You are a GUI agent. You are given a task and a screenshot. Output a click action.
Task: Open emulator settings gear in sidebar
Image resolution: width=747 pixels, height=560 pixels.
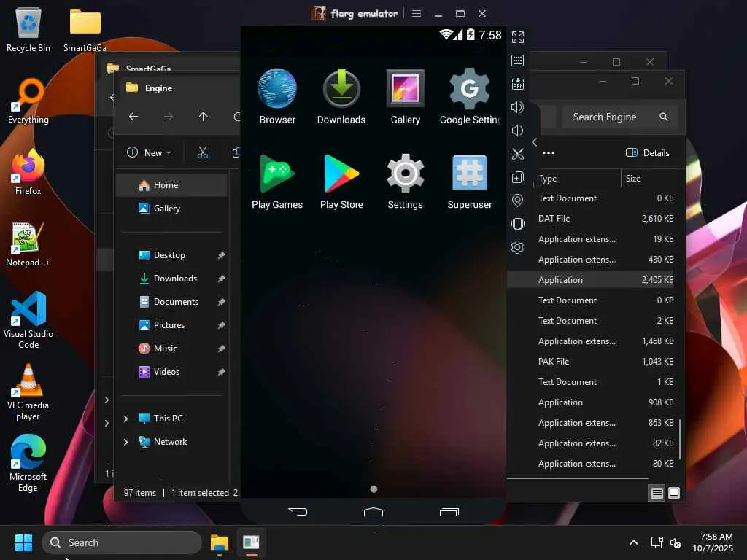(518, 247)
